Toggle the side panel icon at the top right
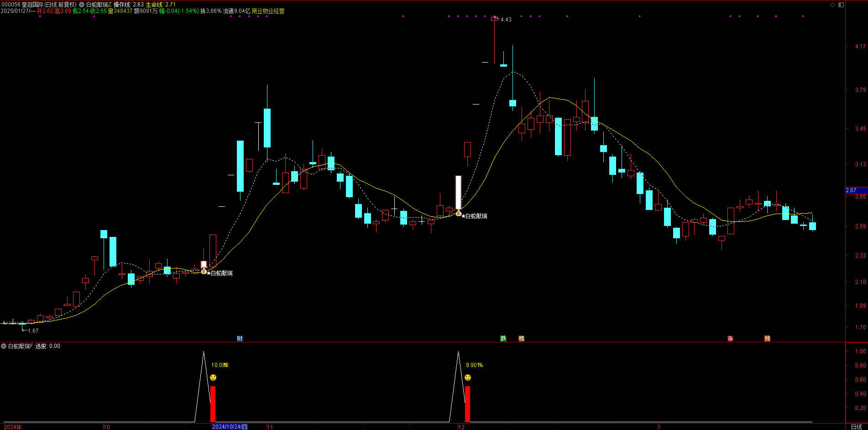This screenshot has height=430, width=868. pyautogui.click(x=841, y=5)
